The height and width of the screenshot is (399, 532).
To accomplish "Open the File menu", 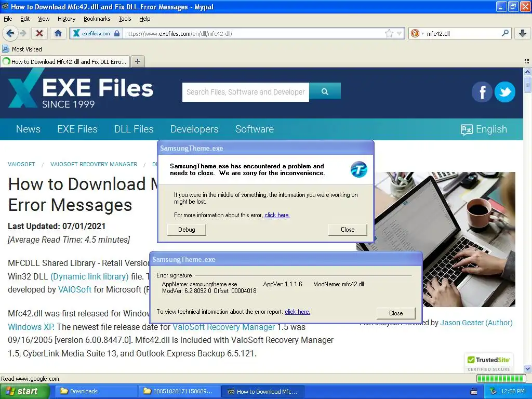I will coord(8,19).
